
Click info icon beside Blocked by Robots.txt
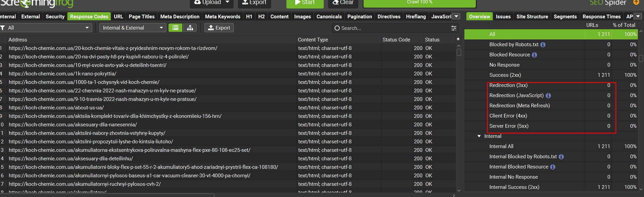tap(543, 44)
